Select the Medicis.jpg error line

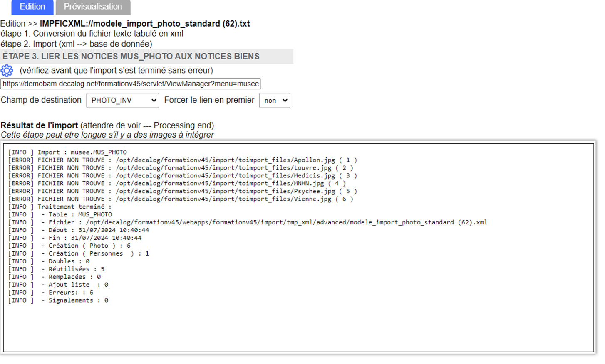(x=182, y=176)
